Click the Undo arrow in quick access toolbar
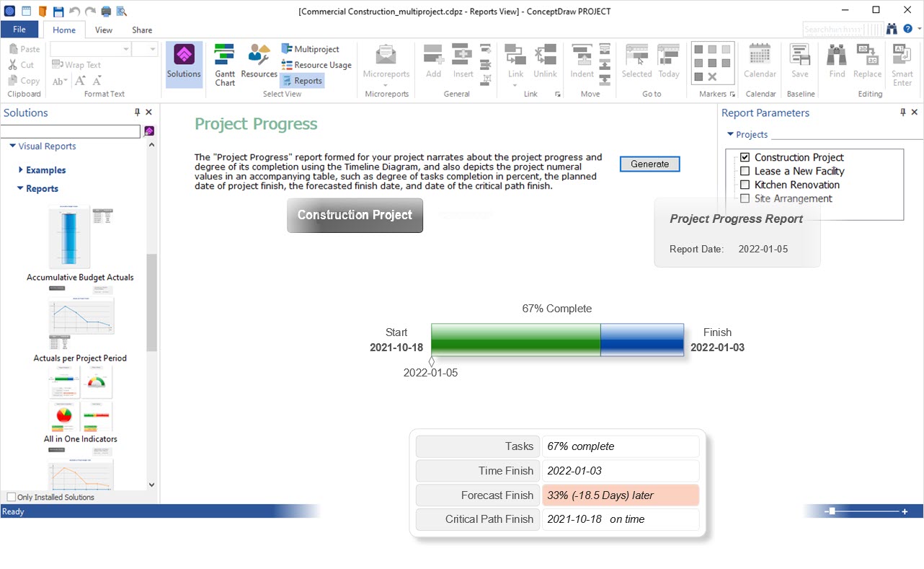924x569 pixels. tap(75, 11)
